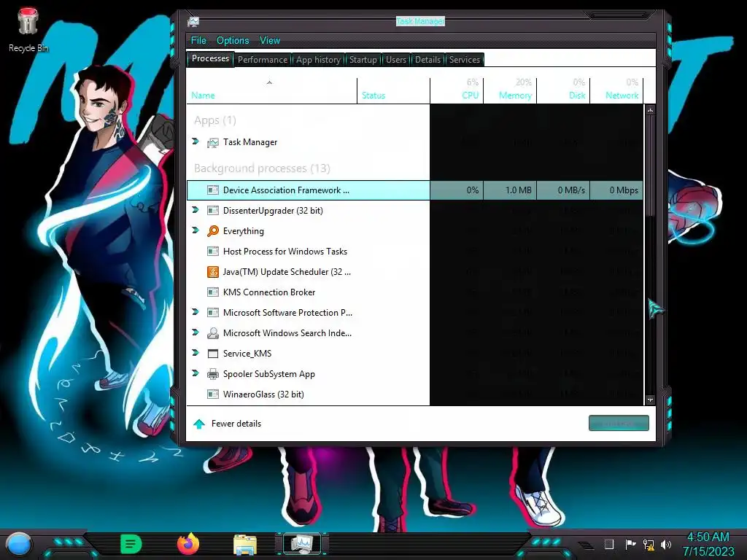Select the Processes tab

tap(210, 58)
